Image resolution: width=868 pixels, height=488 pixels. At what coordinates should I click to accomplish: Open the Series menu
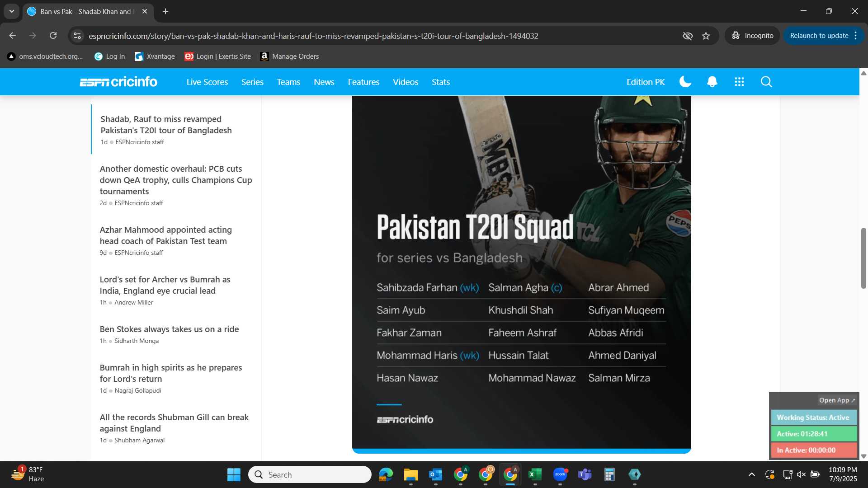click(x=252, y=82)
